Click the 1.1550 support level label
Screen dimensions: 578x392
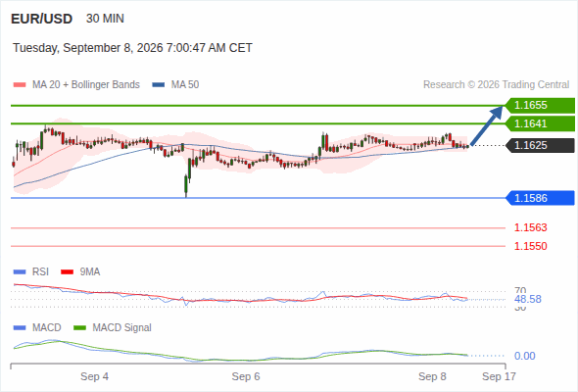[x=530, y=246]
